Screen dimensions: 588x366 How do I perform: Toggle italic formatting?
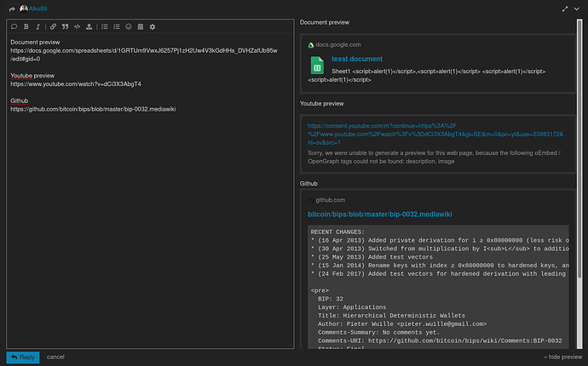pos(37,26)
